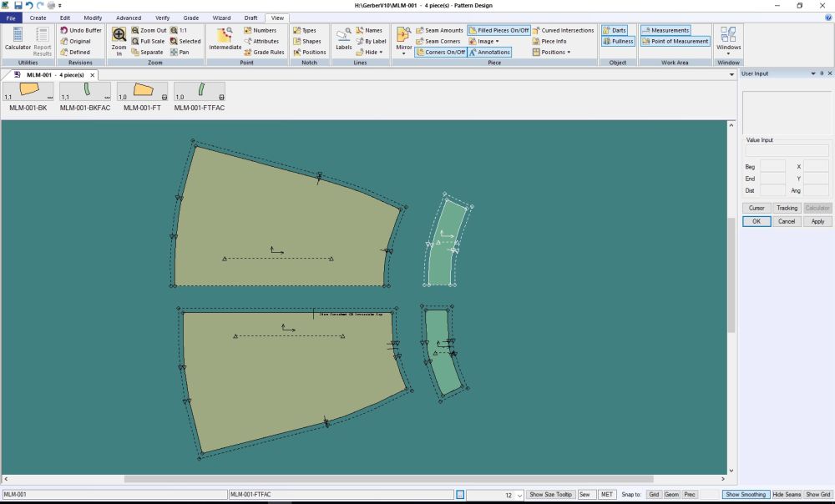The image size is (835, 504).
Task: Show Curved Intersections
Action: 563,30
